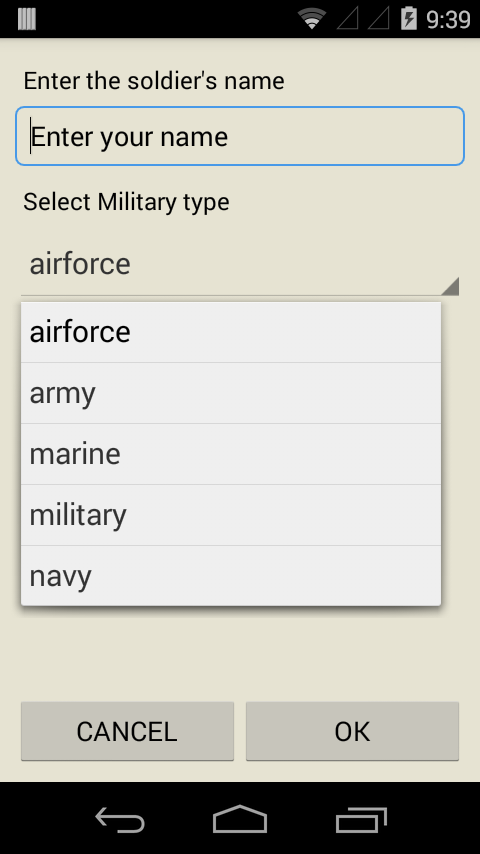The width and height of the screenshot is (480, 854).
Task: Tap the Android home navigation icon
Action: click(x=240, y=819)
